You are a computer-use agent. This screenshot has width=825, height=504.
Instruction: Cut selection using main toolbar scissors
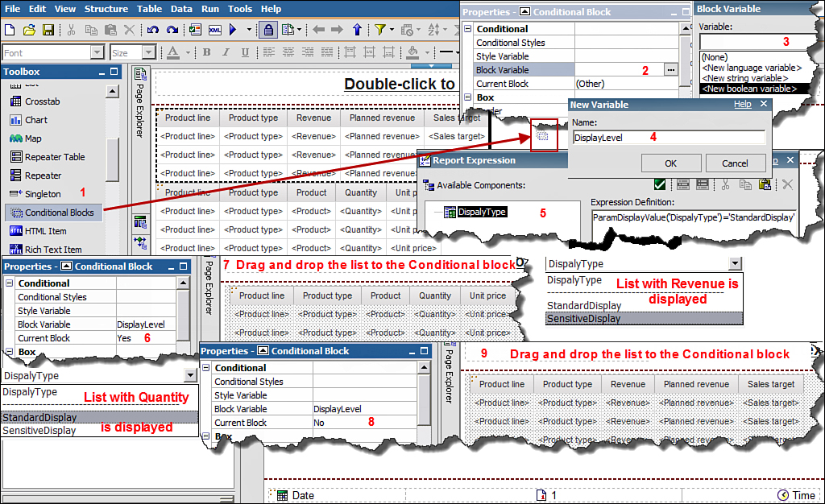[72, 30]
